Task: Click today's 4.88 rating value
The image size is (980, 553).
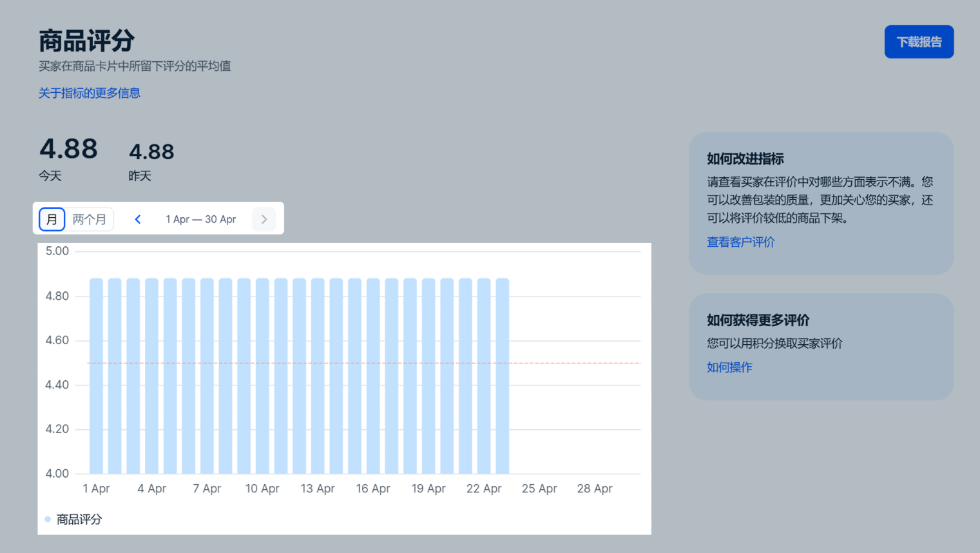Action: point(68,149)
